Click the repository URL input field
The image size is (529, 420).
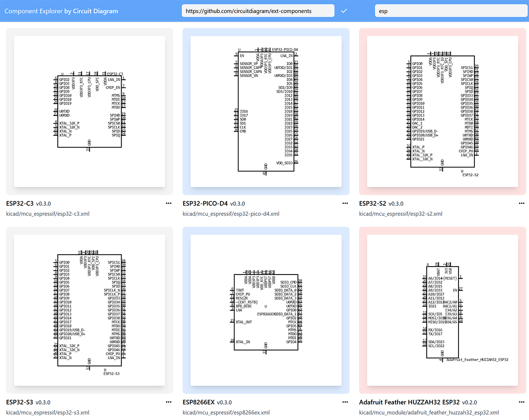click(258, 10)
